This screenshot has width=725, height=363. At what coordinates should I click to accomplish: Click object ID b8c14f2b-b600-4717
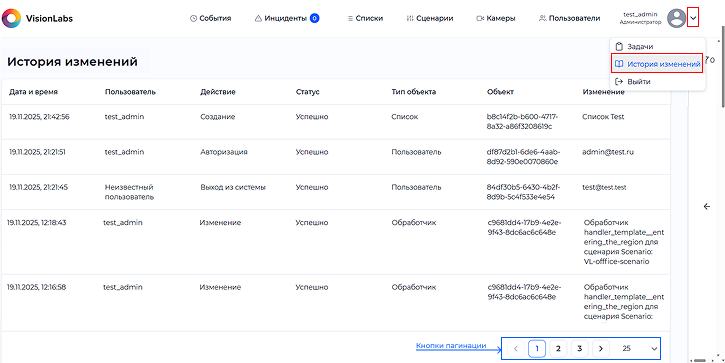pos(523,121)
